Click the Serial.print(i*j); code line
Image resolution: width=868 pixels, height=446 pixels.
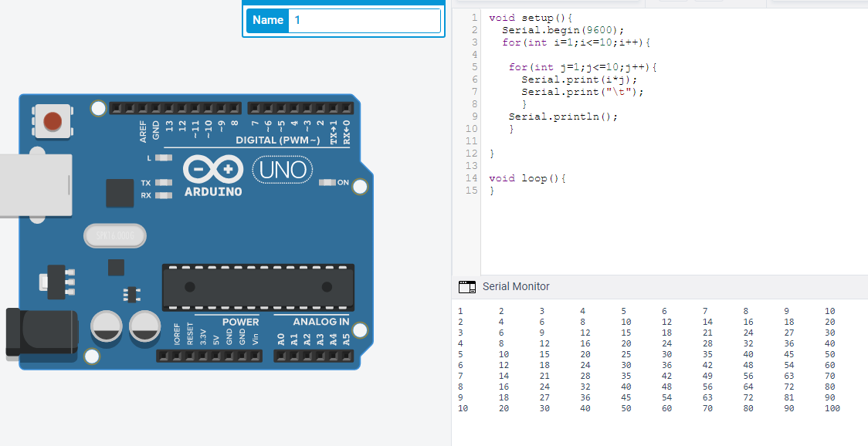click(x=579, y=79)
